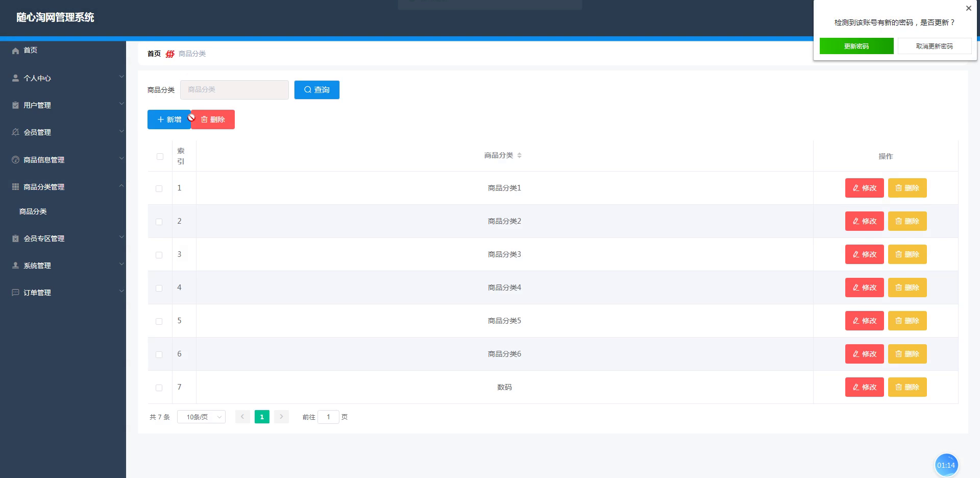Expand the 会员管理 menu chevron
This screenshot has height=478, width=980.
click(x=121, y=131)
